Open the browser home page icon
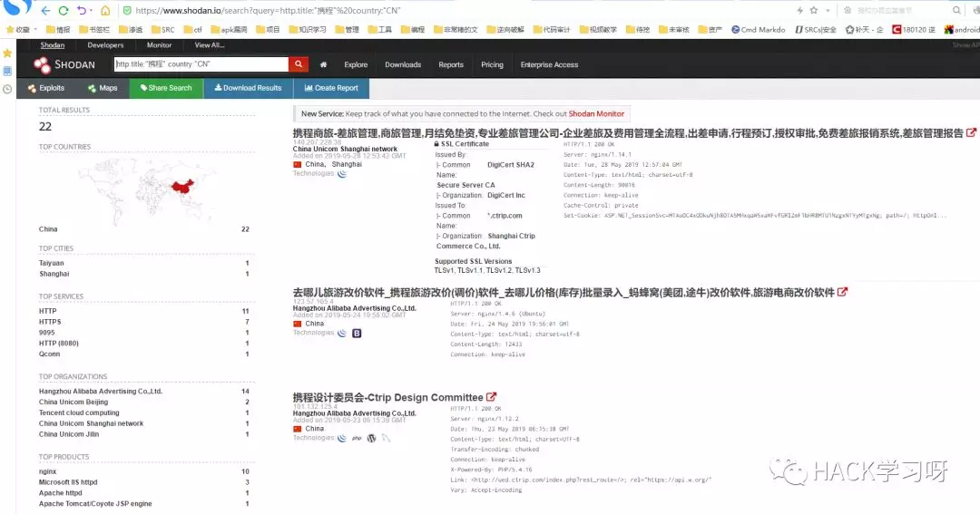Viewport: 980px width, 514px height. (x=105, y=11)
